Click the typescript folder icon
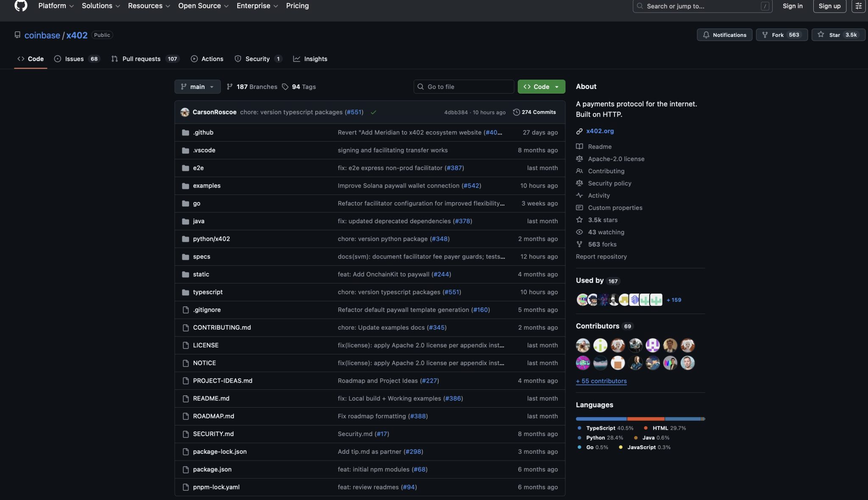The width and height of the screenshot is (868, 500). 185,292
